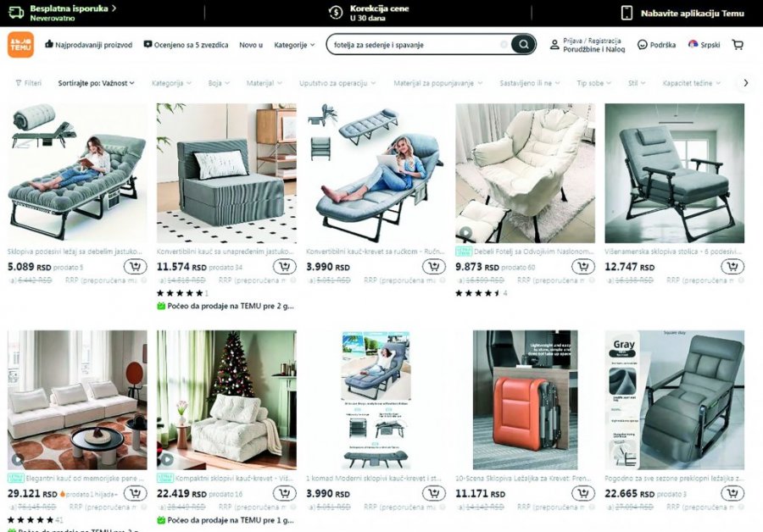Open the Sortirajte po: Važnost dropdown
The width and height of the screenshot is (763, 532).
coord(96,83)
